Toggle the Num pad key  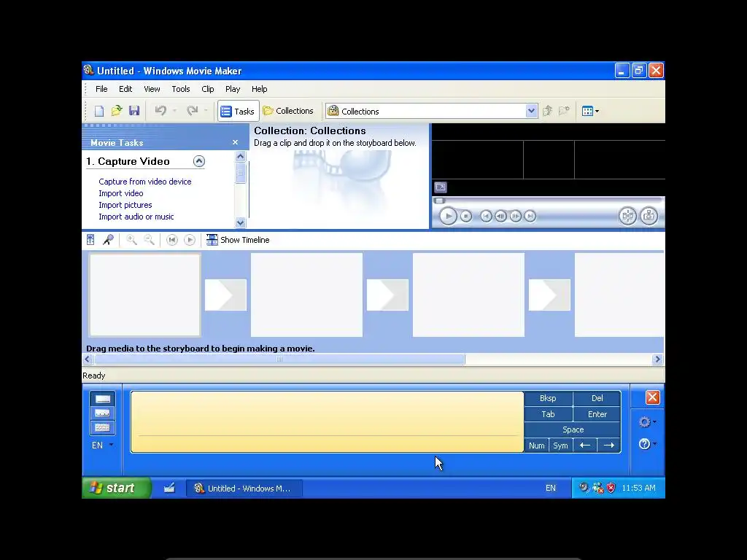pyautogui.click(x=536, y=446)
